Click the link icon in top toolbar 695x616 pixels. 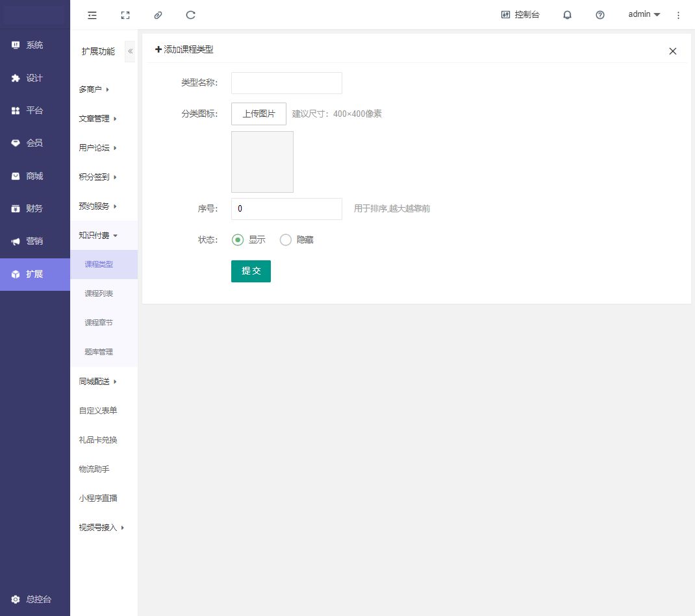pos(158,15)
